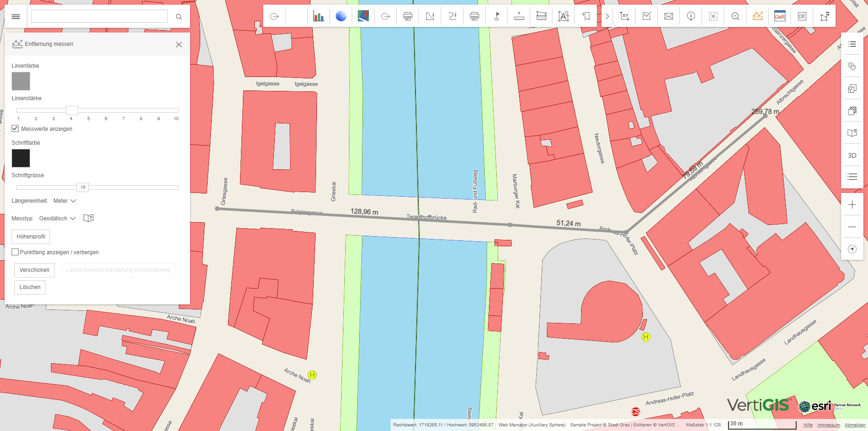Change the Messtyp Geodätisch dropdown
The image size is (868, 431).
click(x=57, y=218)
